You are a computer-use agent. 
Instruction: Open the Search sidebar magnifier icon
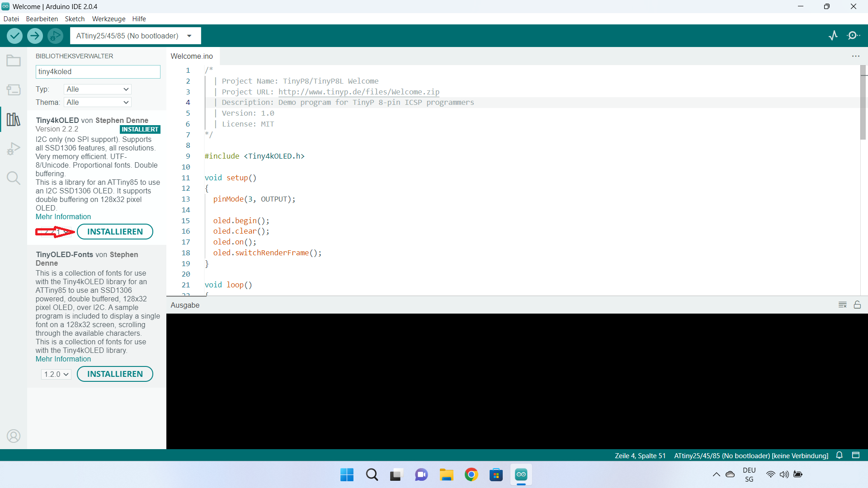point(14,178)
